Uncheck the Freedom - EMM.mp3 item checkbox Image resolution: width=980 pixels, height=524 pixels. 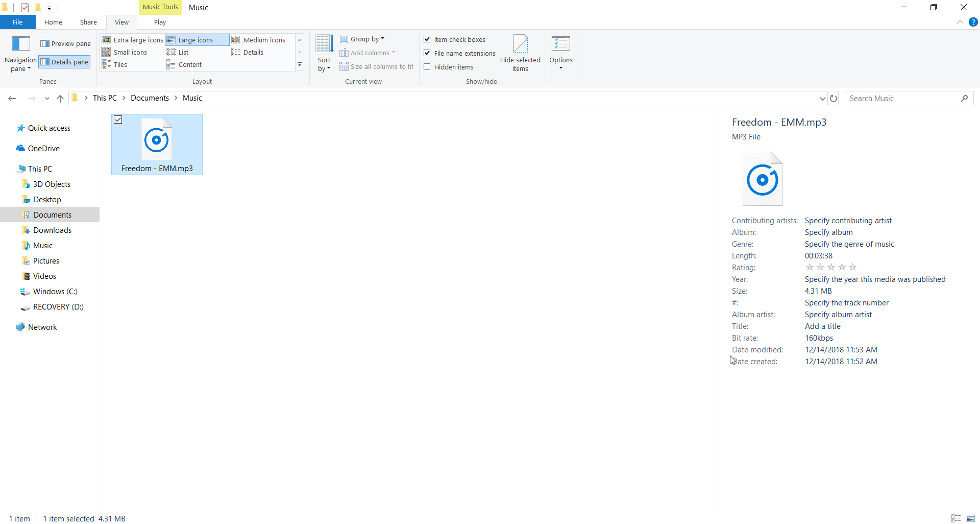coord(118,120)
